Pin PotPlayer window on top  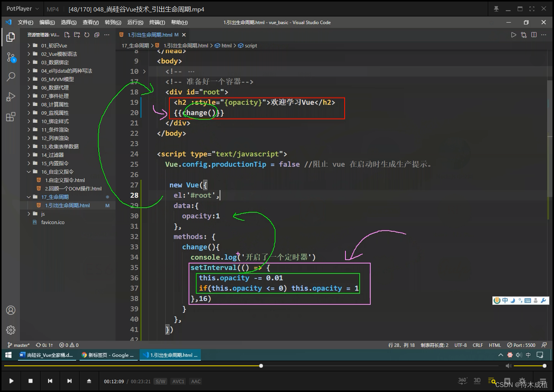496,9
